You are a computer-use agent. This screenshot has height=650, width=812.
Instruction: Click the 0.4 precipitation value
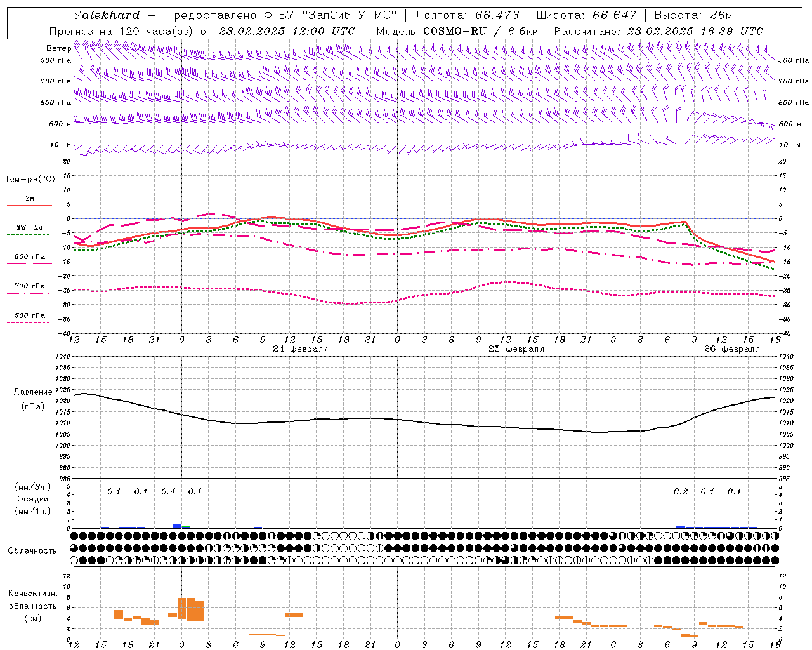(168, 492)
